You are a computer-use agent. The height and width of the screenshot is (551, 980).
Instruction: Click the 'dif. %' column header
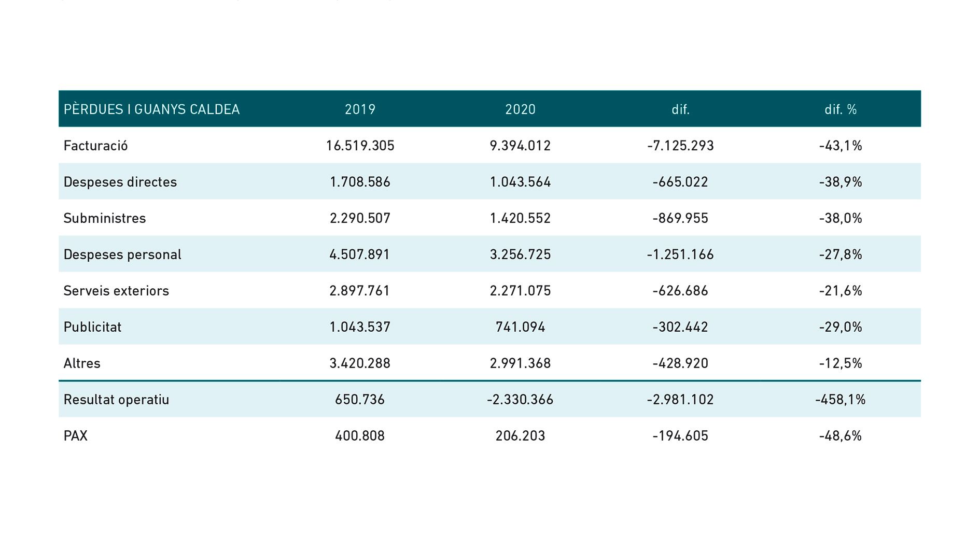(x=840, y=109)
